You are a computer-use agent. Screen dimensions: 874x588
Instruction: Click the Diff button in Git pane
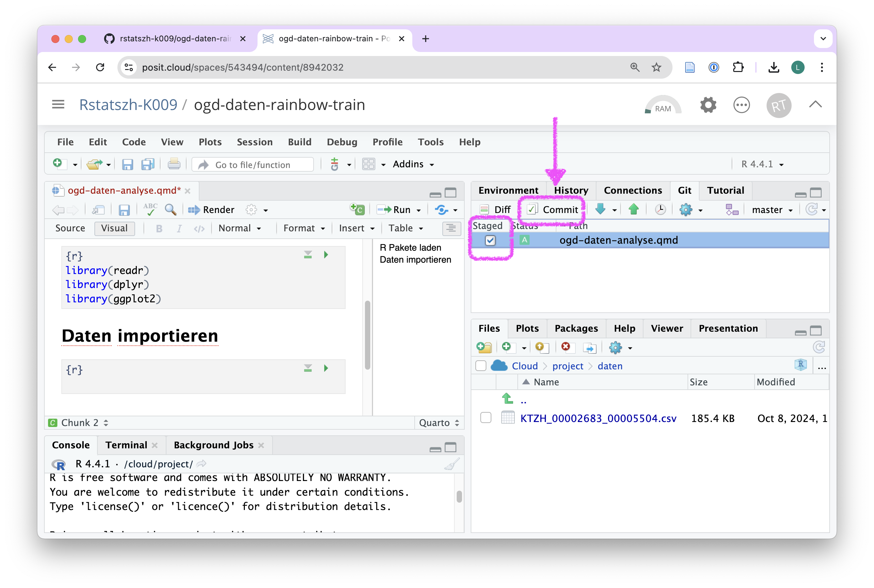point(495,210)
